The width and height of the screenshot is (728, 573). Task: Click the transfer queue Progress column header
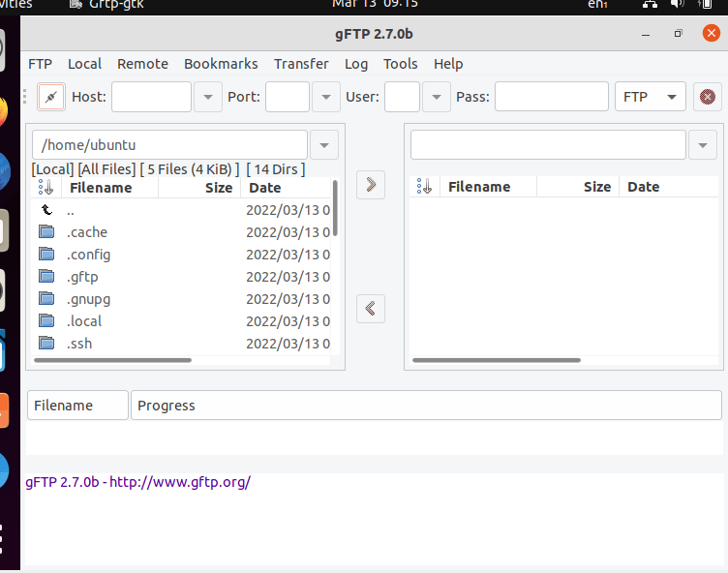tap(426, 406)
